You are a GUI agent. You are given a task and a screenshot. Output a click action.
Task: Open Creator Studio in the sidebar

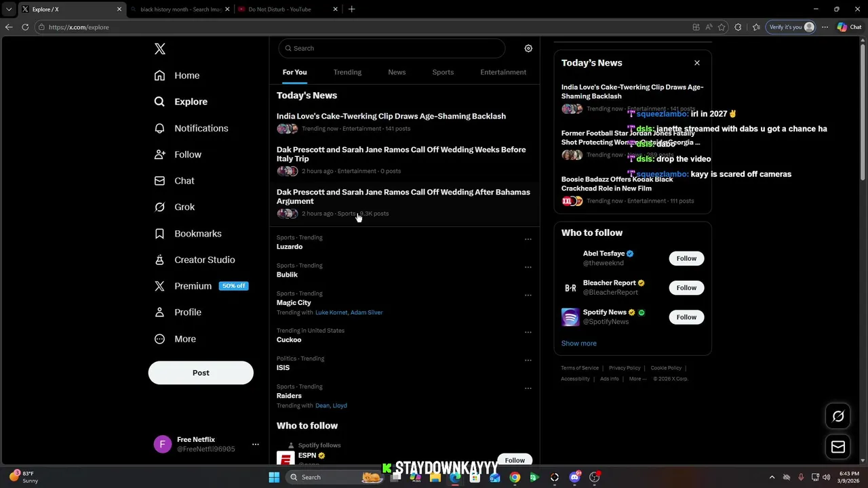[195, 260]
